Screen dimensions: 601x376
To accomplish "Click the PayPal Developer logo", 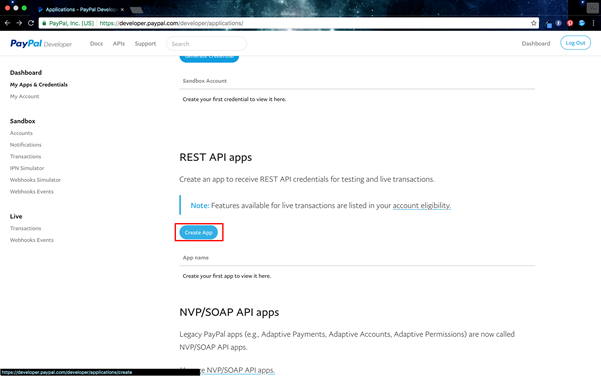I will pos(41,44).
